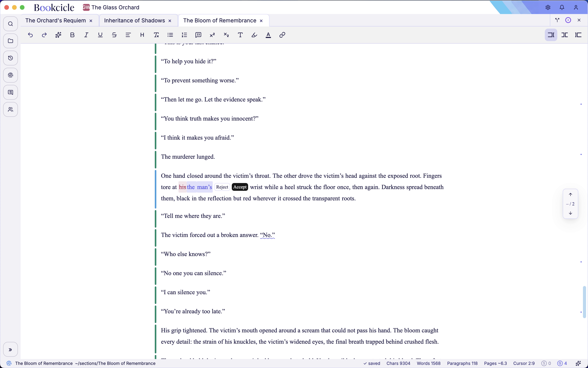Insert a hyperlink
588x368 pixels.
(282, 35)
